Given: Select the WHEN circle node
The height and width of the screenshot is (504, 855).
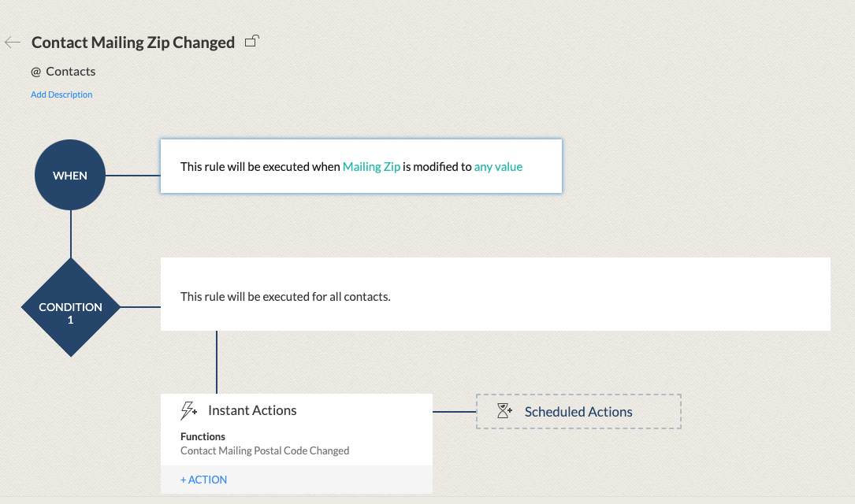Looking at the screenshot, I should click(70, 176).
